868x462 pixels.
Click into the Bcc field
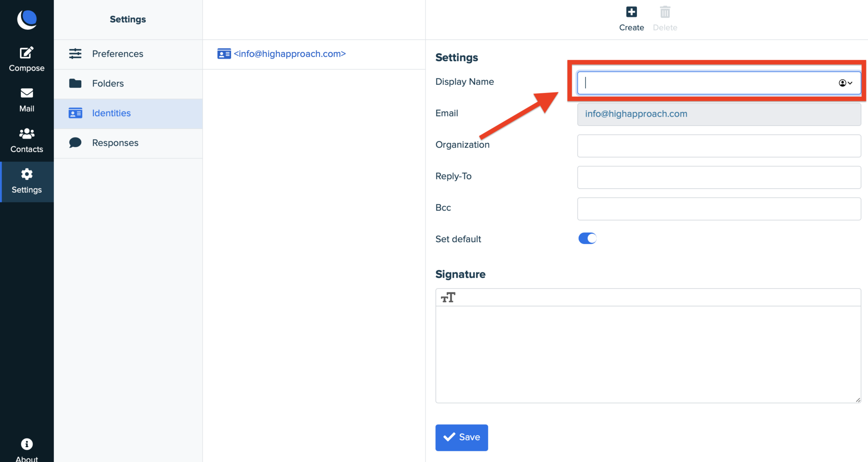pyautogui.click(x=719, y=209)
